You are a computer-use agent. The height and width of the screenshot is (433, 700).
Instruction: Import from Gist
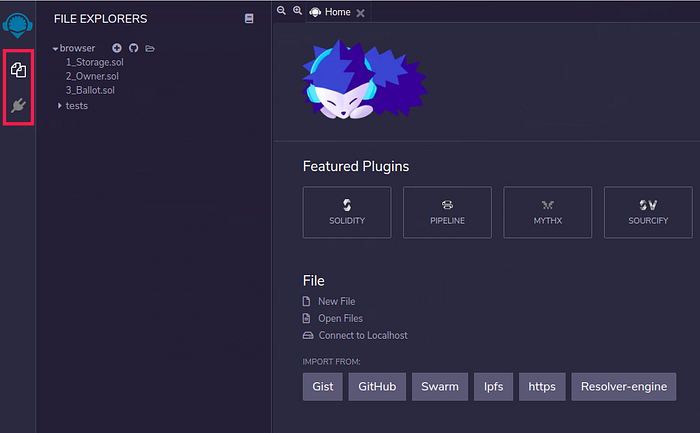click(322, 387)
